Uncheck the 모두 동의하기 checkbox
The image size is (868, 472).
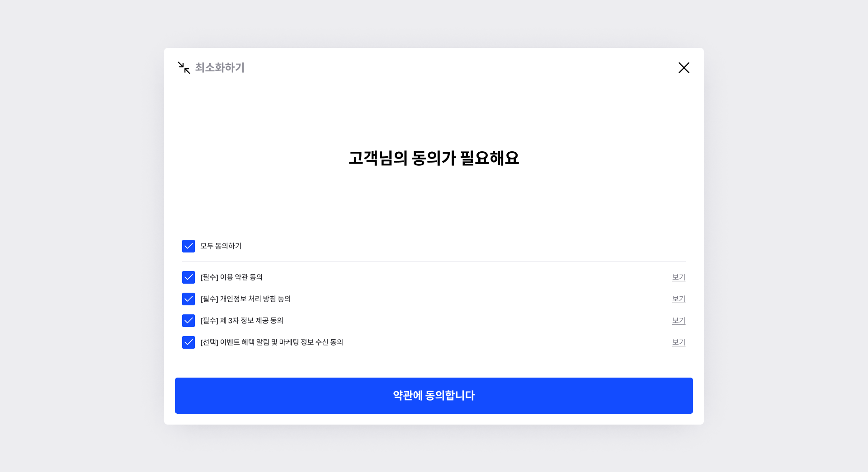[x=189, y=246]
